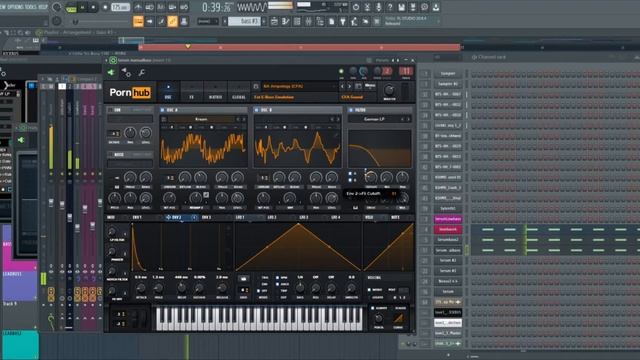Show the browser via the toolbar icon
The image size is (640, 360).
320,21
